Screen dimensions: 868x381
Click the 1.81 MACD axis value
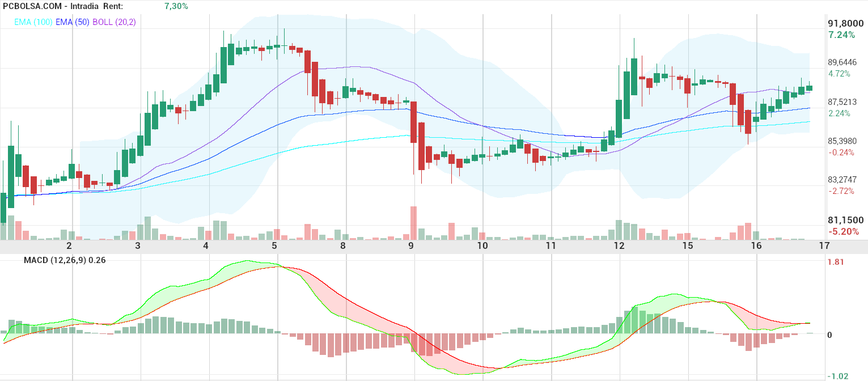click(x=836, y=262)
